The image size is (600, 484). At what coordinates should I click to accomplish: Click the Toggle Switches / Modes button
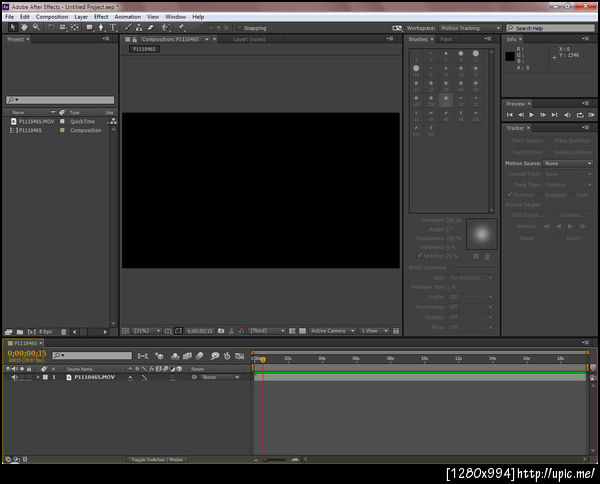point(157,460)
